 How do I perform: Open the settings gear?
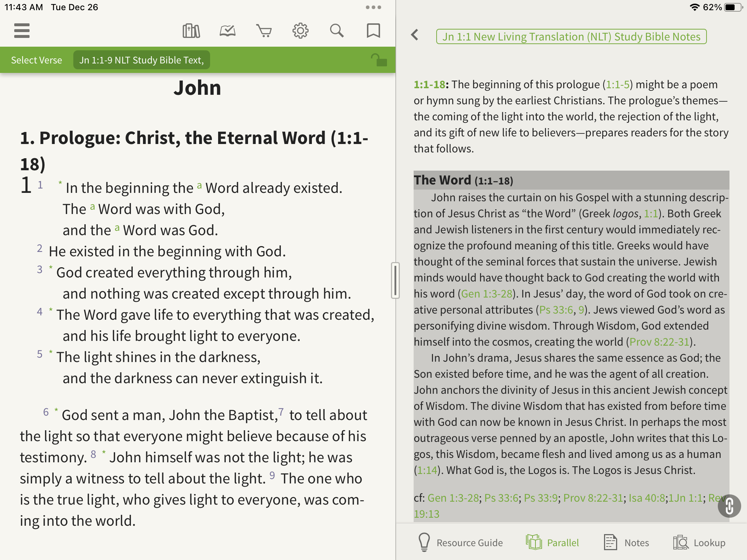point(300,31)
